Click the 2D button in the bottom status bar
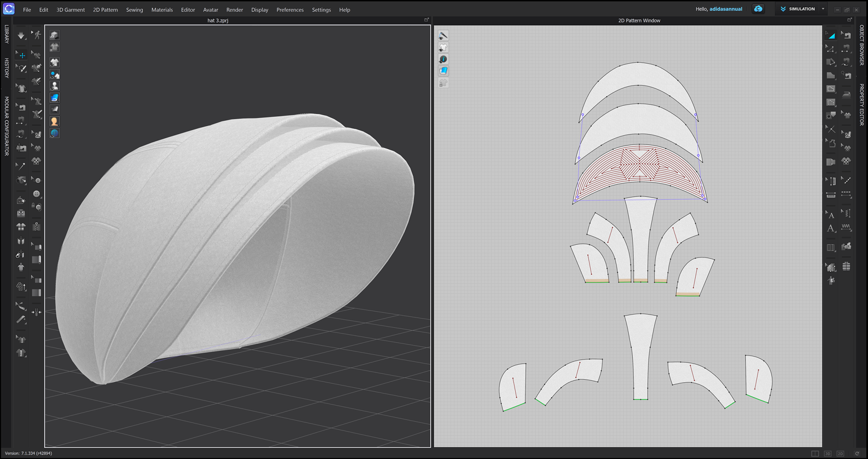Screen dimensions: 868x459 click(840, 454)
